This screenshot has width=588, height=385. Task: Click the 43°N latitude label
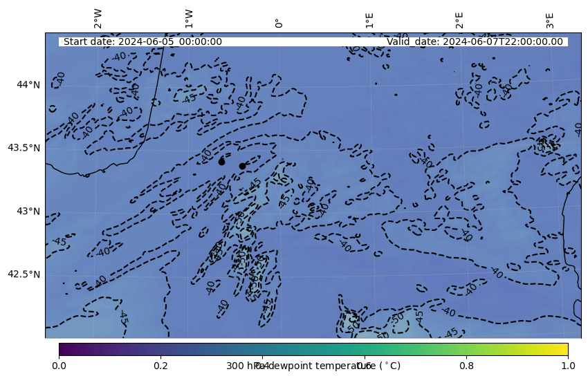(x=28, y=211)
